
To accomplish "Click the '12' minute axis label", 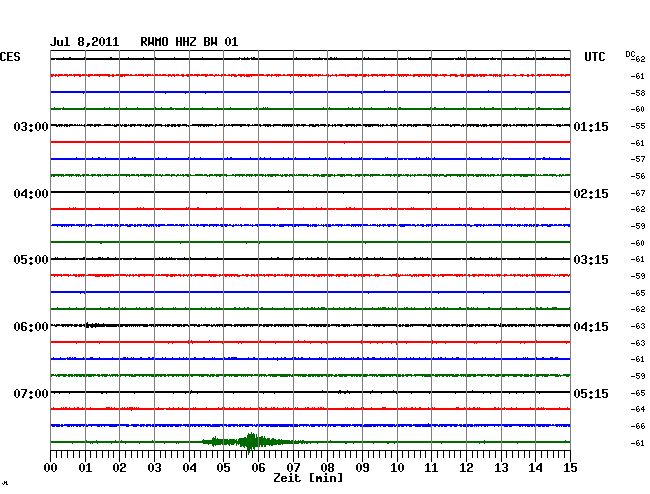I will point(466,468).
